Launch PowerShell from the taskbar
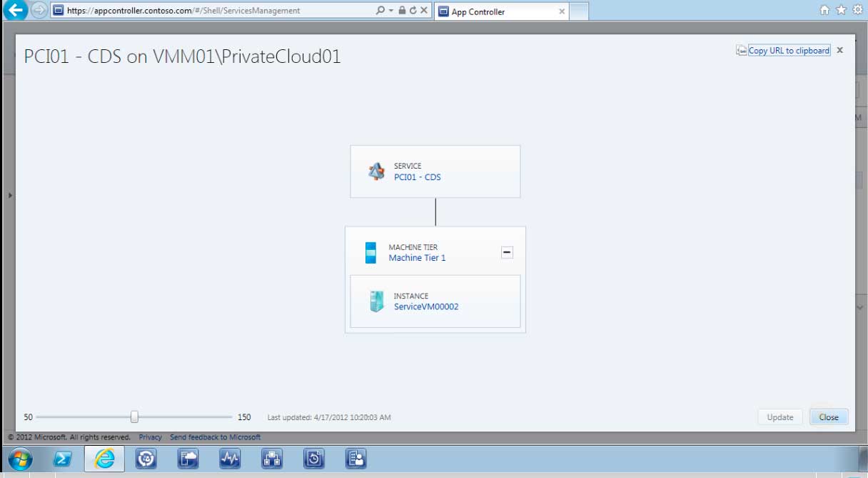The height and width of the screenshot is (478, 868). click(62, 459)
